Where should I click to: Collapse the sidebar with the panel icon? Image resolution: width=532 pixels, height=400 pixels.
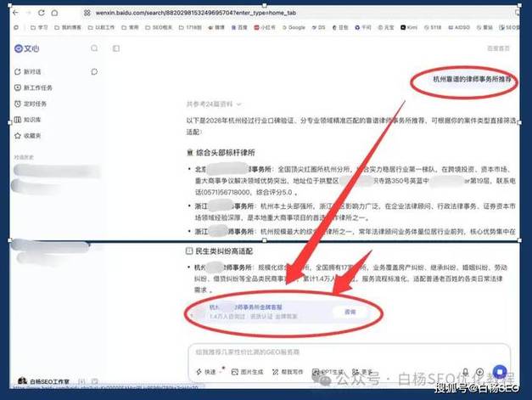[116, 48]
